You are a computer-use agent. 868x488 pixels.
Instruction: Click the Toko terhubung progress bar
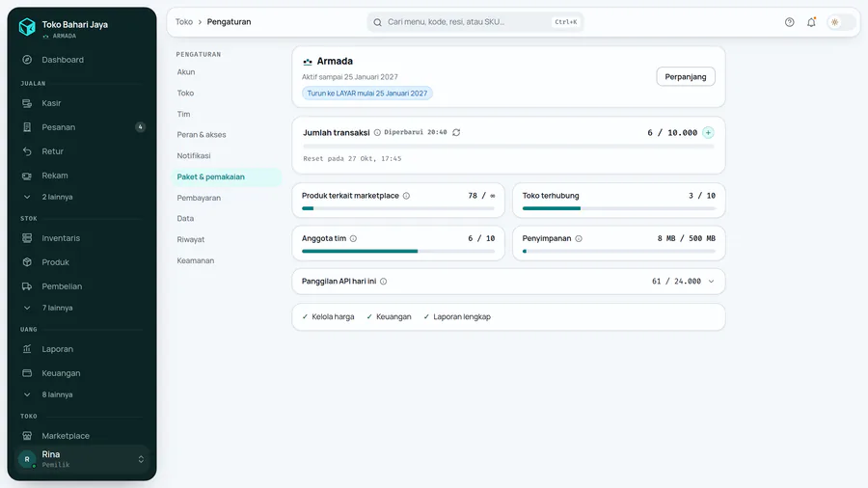(619, 208)
